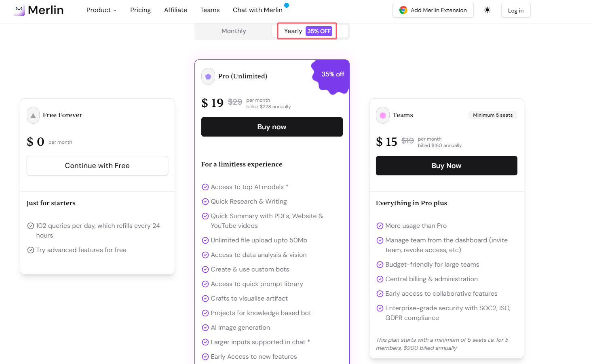Click 'Everything in Pro plus' heading
Viewport: 593px width, 364px height.
(412, 203)
